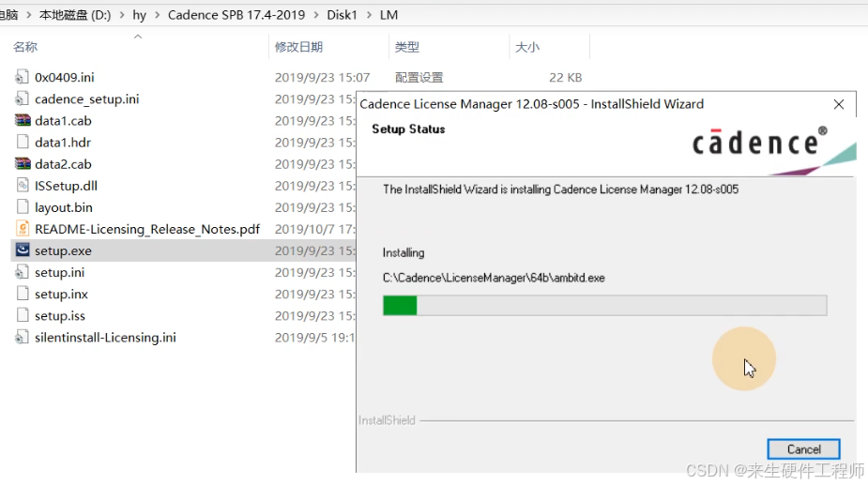Click the setup.inx file icon

(x=23, y=294)
